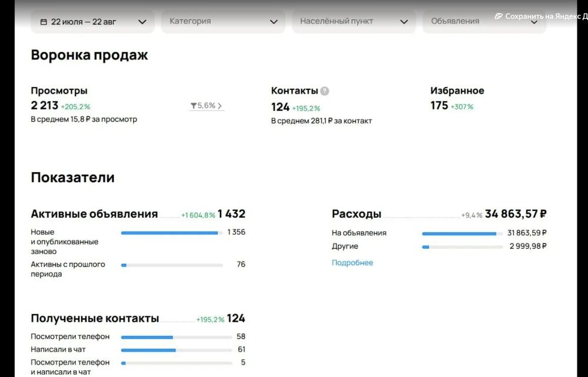Click the funnel conversion 5,6% indicator
This screenshot has height=377, width=588.
(x=206, y=106)
